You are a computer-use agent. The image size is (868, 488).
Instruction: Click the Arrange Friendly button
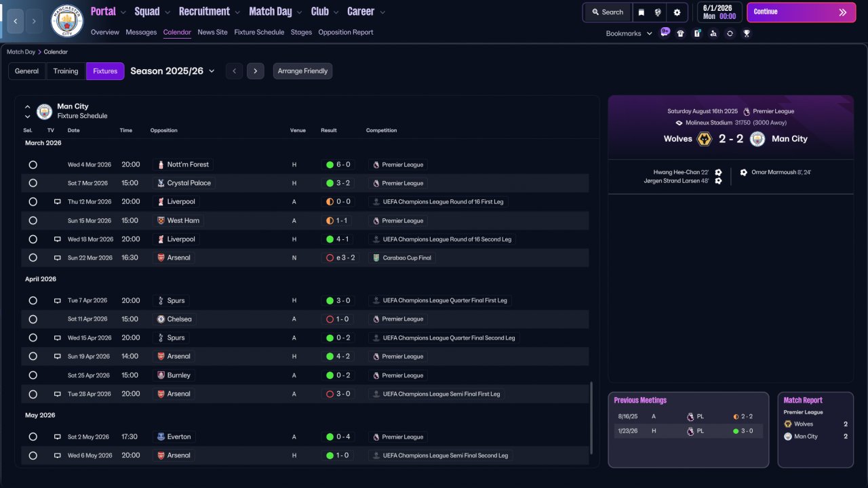point(302,71)
